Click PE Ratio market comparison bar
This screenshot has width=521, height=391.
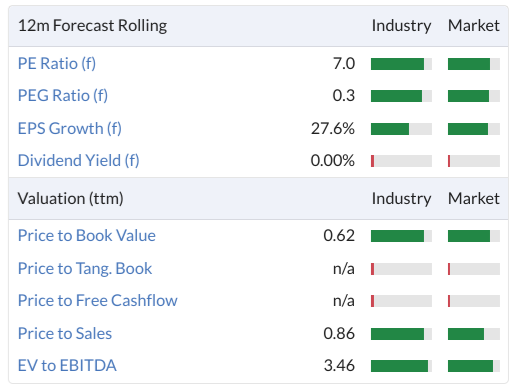(x=474, y=64)
